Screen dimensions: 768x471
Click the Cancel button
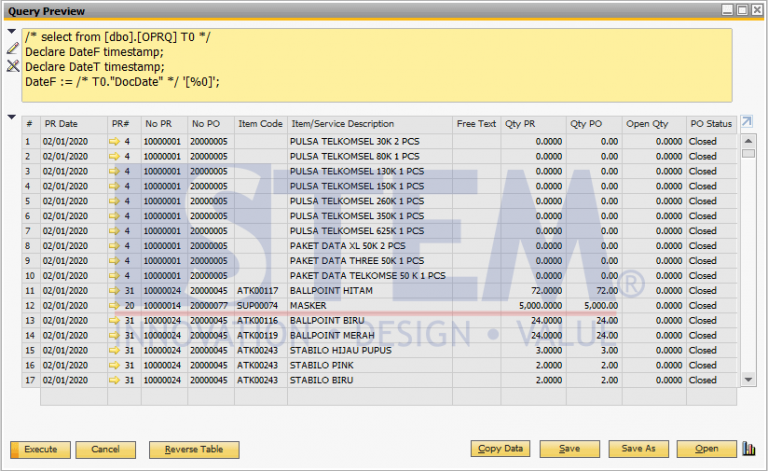[105, 449]
